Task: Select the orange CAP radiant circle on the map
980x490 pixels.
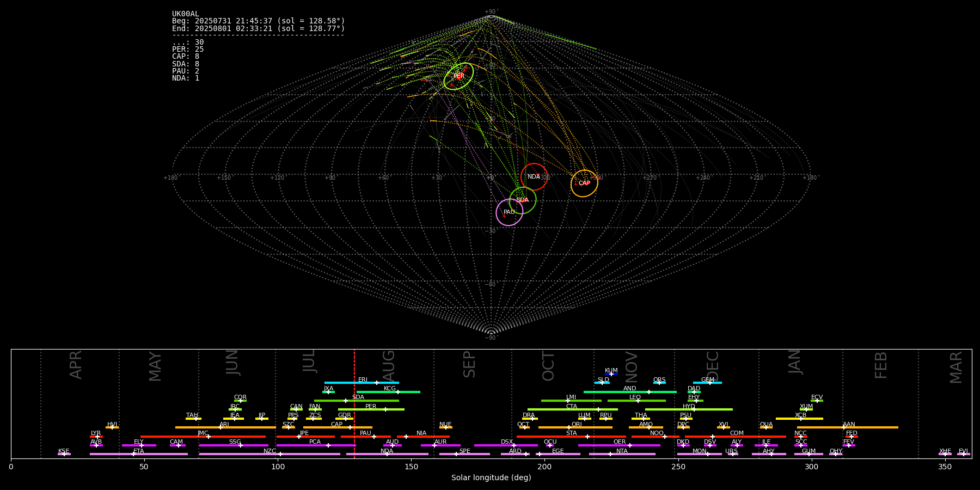Action: [x=584, y=183]
